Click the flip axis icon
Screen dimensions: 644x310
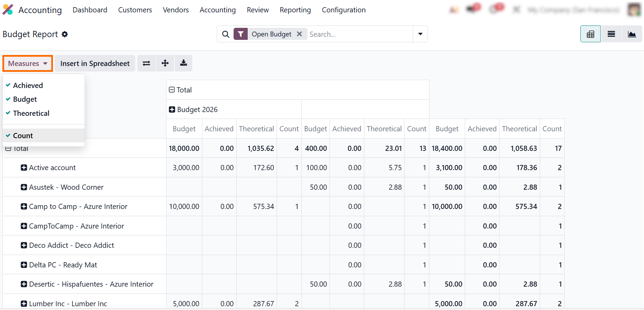click(146, 63)
